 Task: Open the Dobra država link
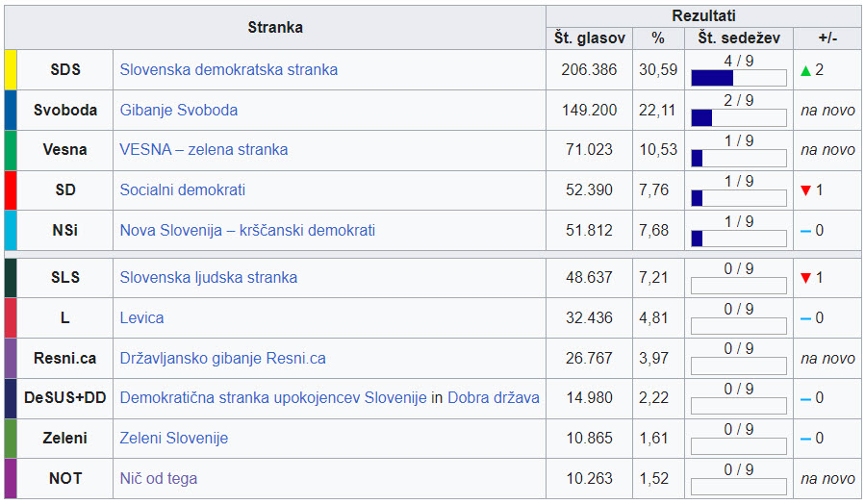(494, 398)
